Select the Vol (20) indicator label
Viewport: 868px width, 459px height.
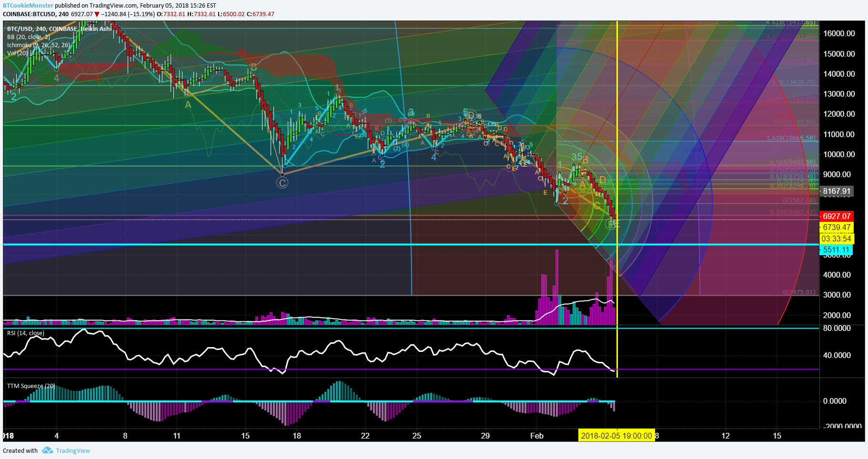pos(17,53)
